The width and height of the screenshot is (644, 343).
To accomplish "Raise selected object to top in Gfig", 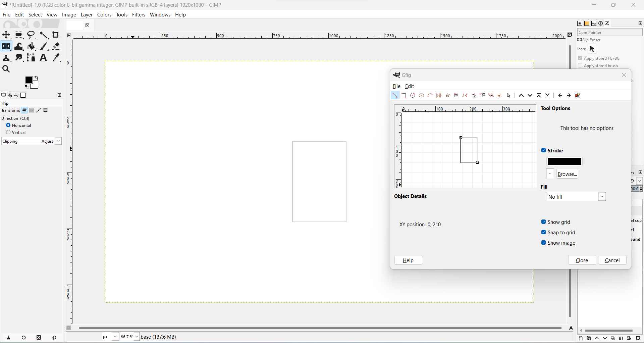I will coord(539,96).
